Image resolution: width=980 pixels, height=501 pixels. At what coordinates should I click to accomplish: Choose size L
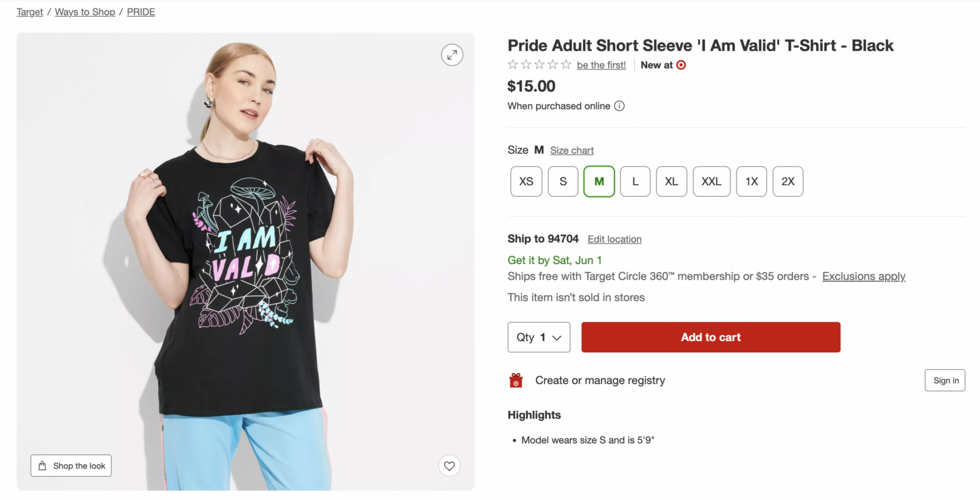coord(635,181)
